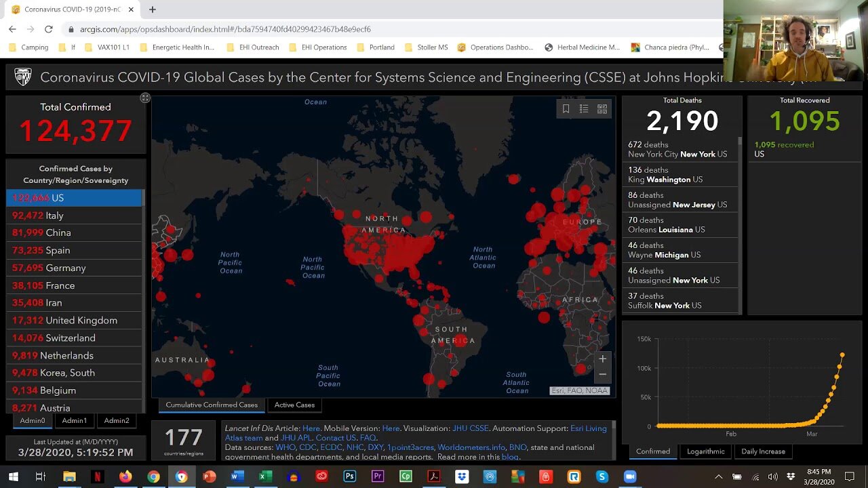
Task: Open Adobe Creative Cloud from the taskbar
Action: coord(321,476)
